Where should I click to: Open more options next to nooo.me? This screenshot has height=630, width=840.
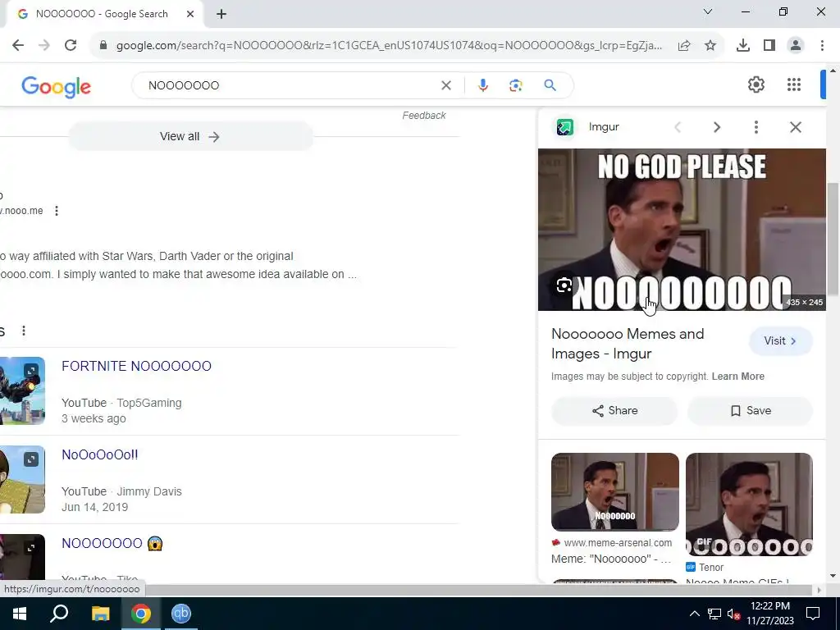click(57, 211)
